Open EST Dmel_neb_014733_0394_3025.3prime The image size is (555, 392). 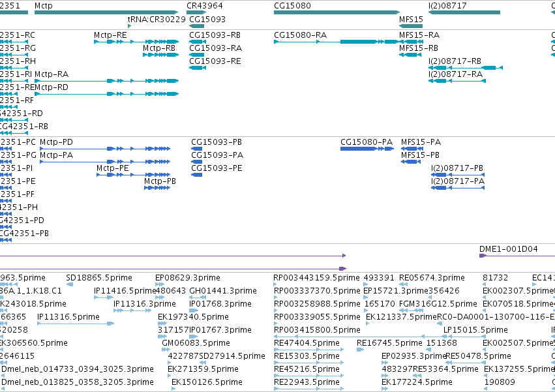[x=78, y=370]
